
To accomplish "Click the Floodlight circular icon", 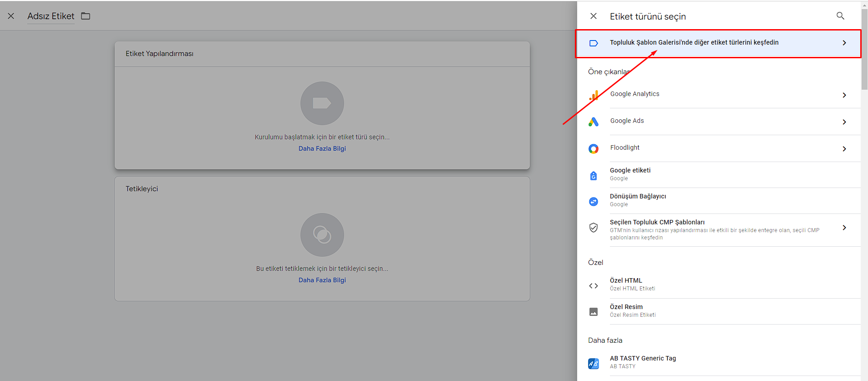I will 594,149.
